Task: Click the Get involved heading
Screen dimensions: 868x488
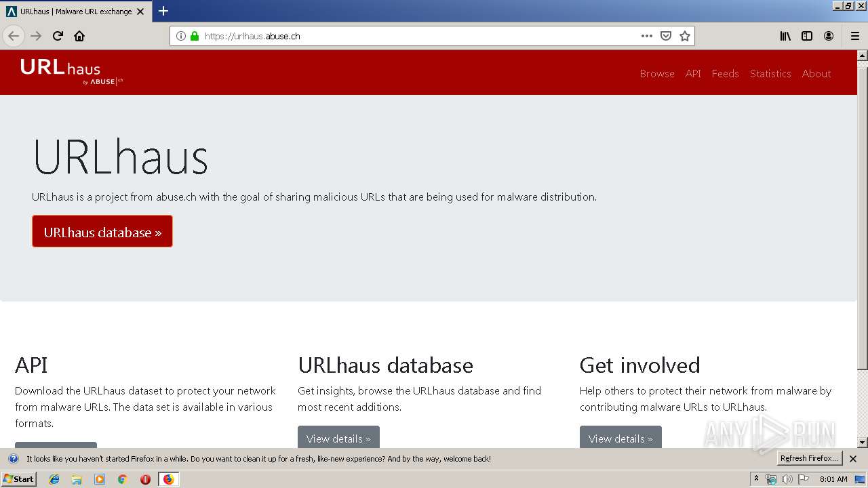Action: 639,365
